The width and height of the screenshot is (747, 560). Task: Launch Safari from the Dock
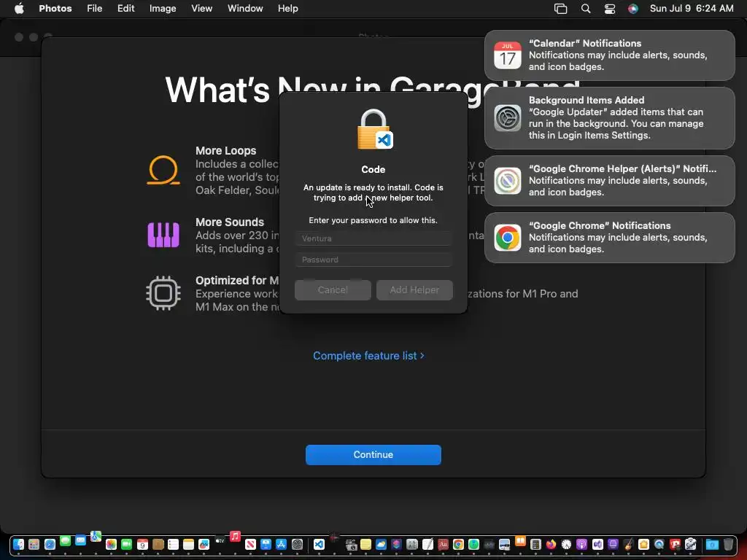pos(50,544)
